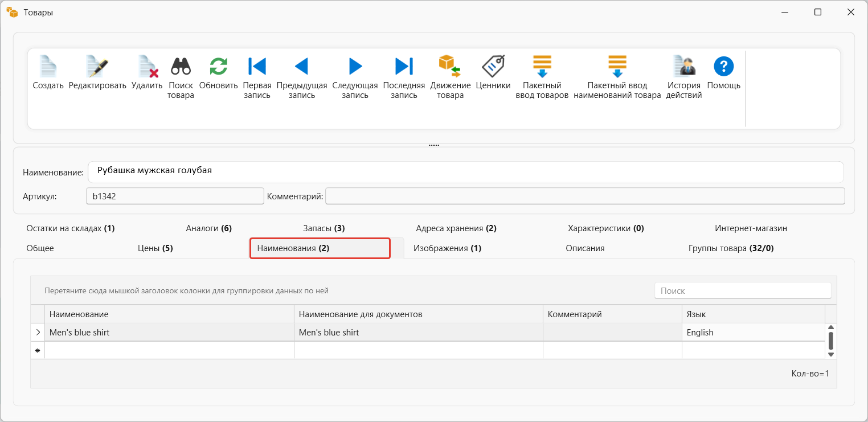Select the Наименования (2) tab

click(x=320, y=248)
